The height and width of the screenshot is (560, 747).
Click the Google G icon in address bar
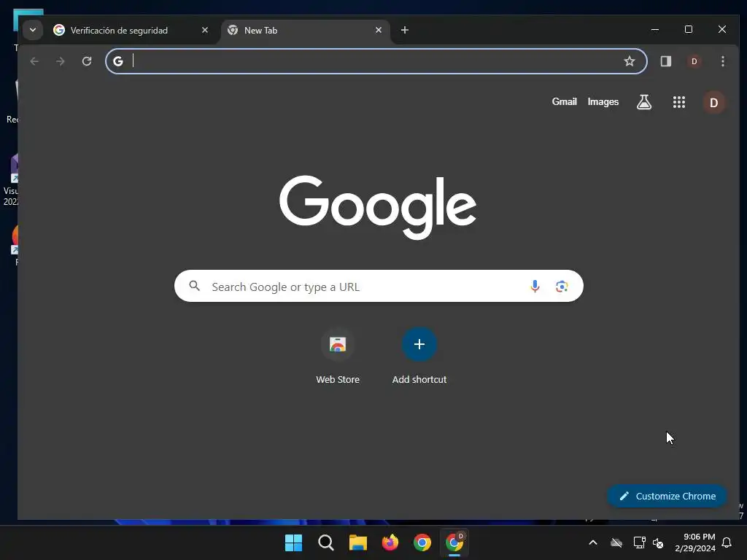point(118,61)
